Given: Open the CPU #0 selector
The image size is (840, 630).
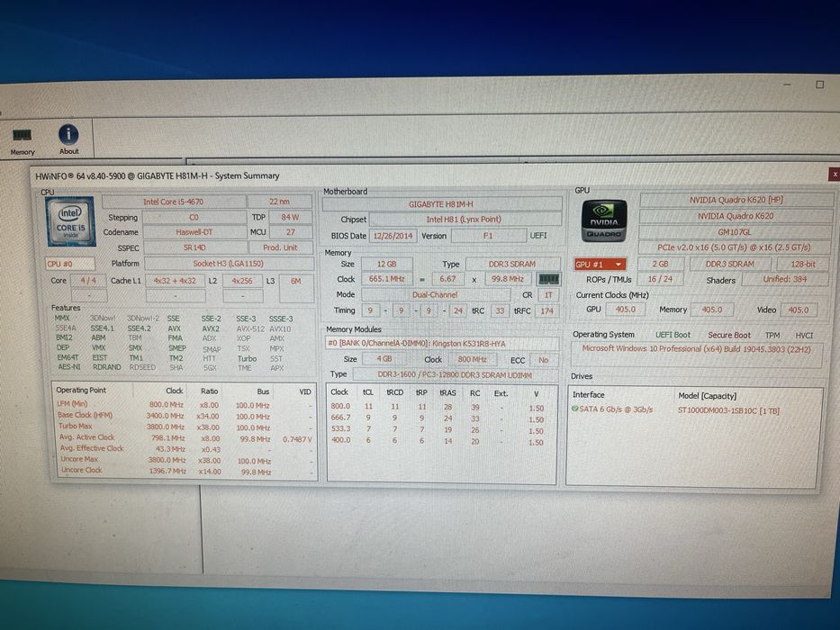Looking at the screenshot, I should tap(70, 264).
